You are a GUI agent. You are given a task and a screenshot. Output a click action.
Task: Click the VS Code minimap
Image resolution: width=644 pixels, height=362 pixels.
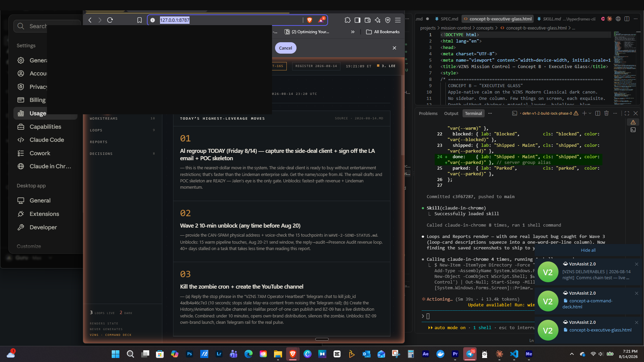626,68
